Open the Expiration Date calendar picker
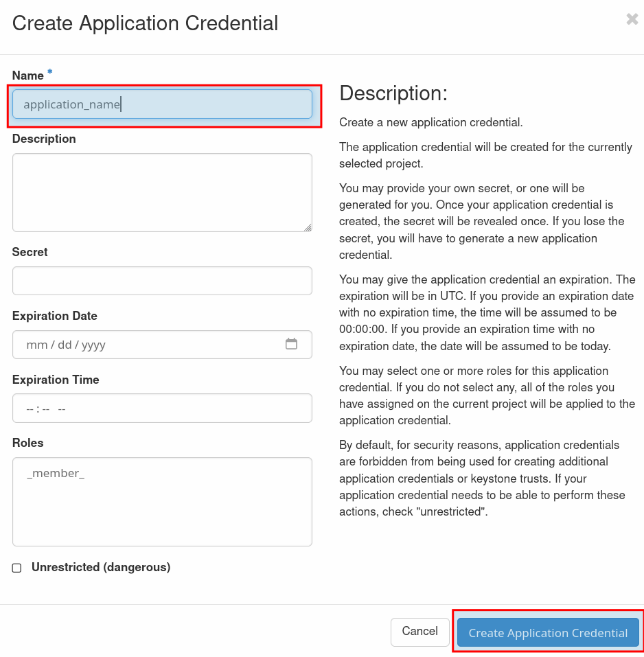The image size is (644, 657). 291,344
